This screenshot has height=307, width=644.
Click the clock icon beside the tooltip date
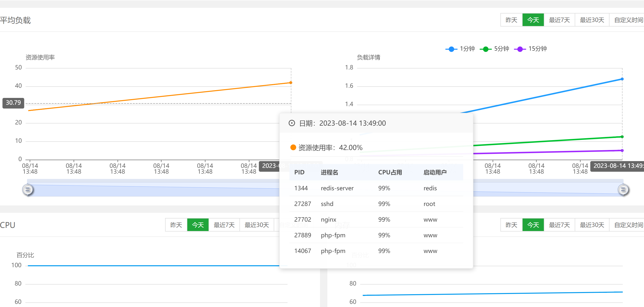pos(292,123)
